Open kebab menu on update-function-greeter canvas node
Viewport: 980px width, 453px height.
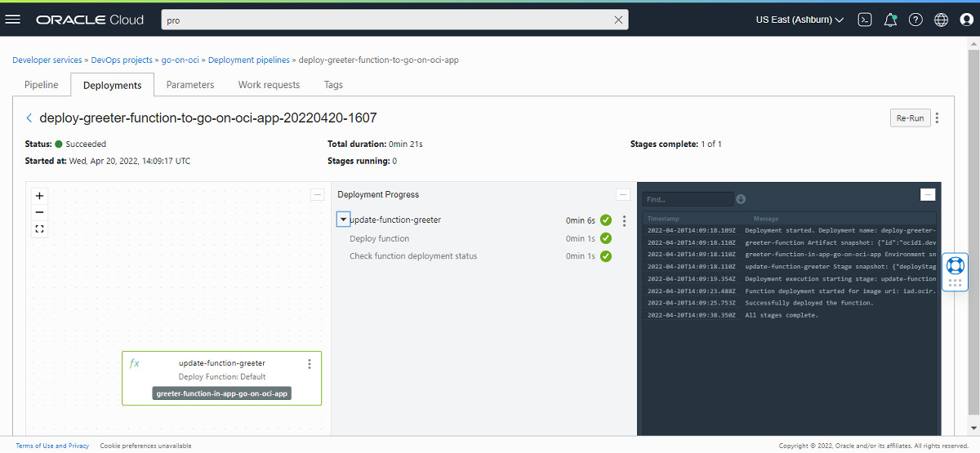[x=310, y=364]
